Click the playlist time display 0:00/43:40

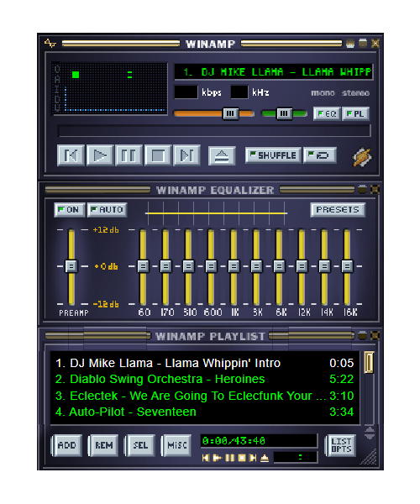234,441
